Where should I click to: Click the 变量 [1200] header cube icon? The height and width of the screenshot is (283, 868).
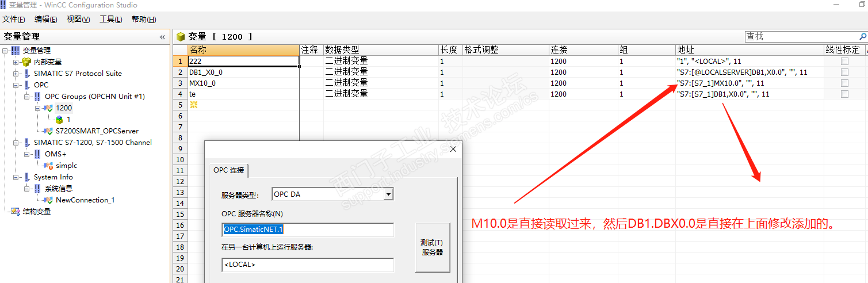coord(181,37)
